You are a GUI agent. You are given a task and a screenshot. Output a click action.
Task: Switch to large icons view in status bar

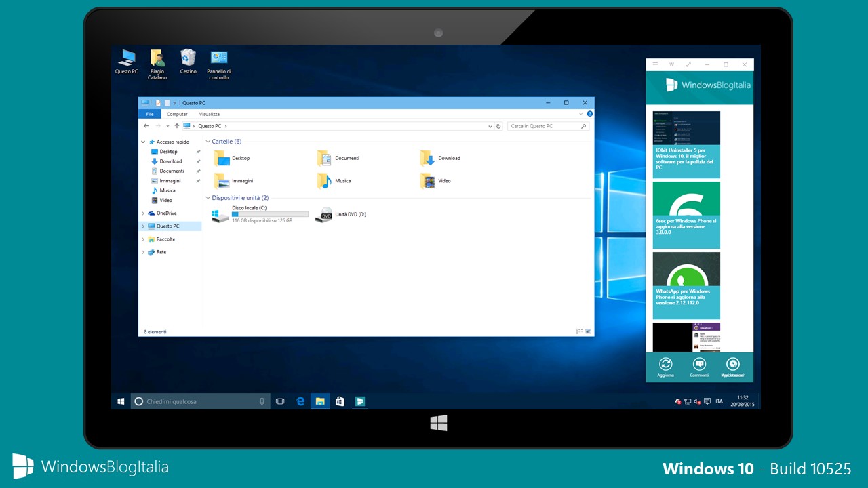(589, 331)
